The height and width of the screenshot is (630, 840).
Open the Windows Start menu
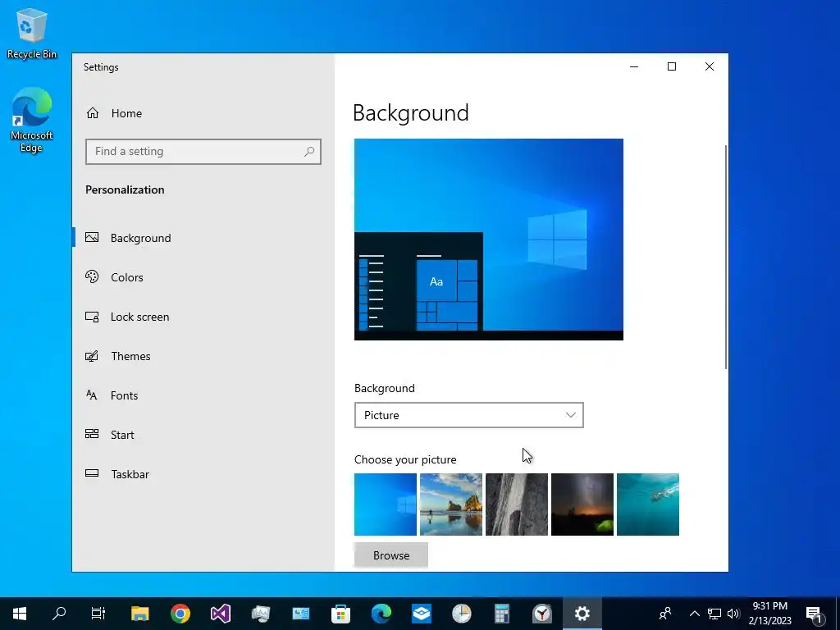click(20, 614)
